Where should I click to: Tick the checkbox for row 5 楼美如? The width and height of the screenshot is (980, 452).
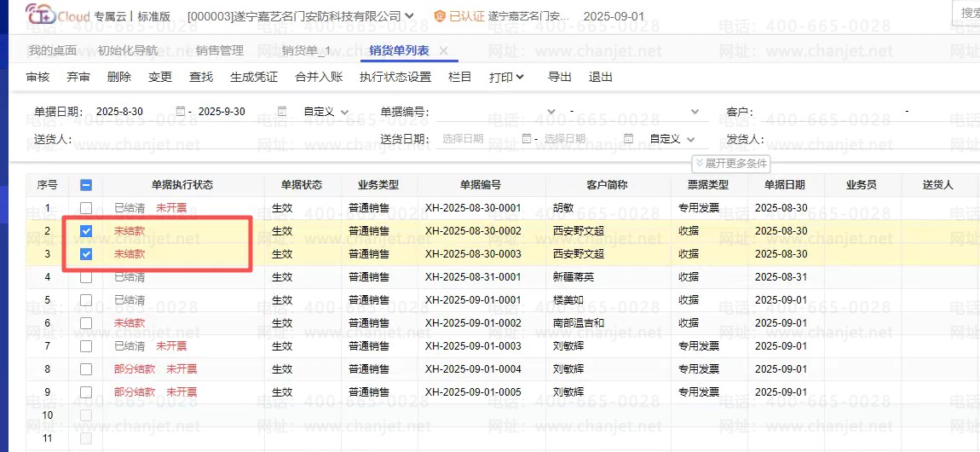point(86,300)
